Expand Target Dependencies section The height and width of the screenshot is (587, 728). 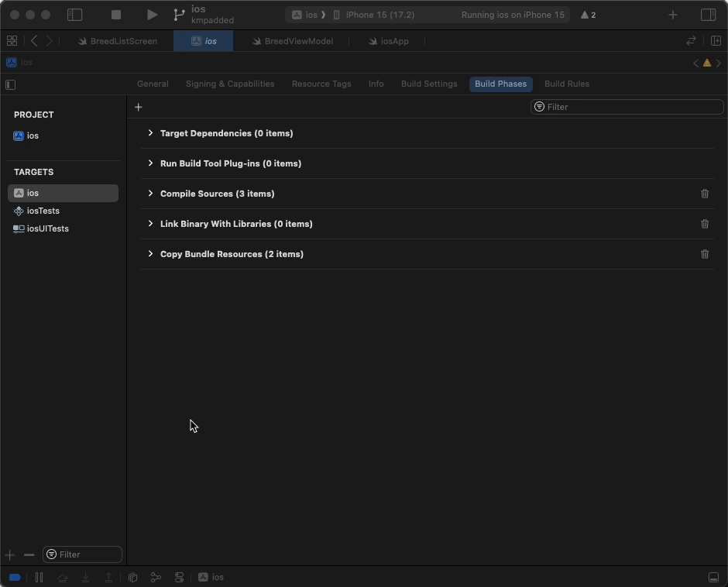(150, 133)
